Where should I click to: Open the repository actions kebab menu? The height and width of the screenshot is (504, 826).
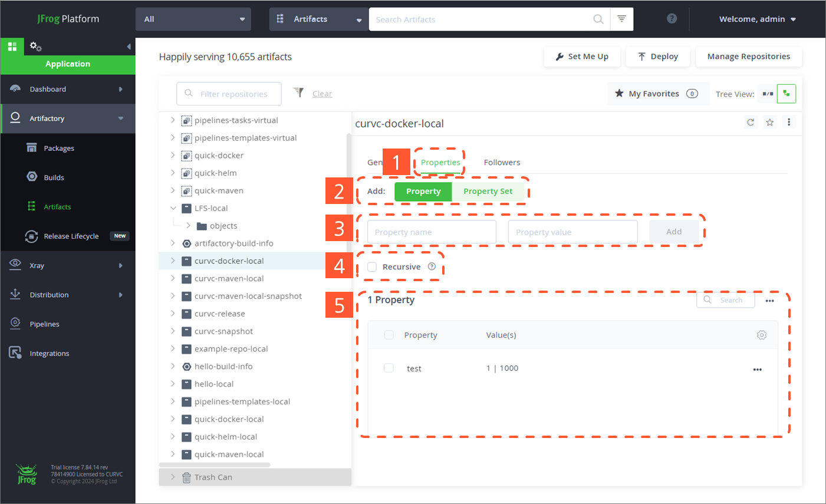coord(789,122)
